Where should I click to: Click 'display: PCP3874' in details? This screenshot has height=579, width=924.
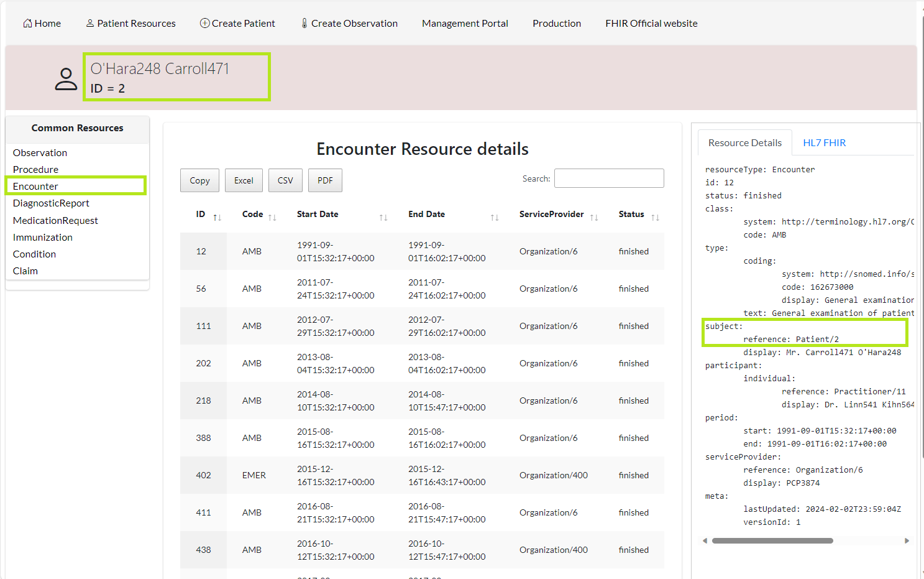[782, 483]
